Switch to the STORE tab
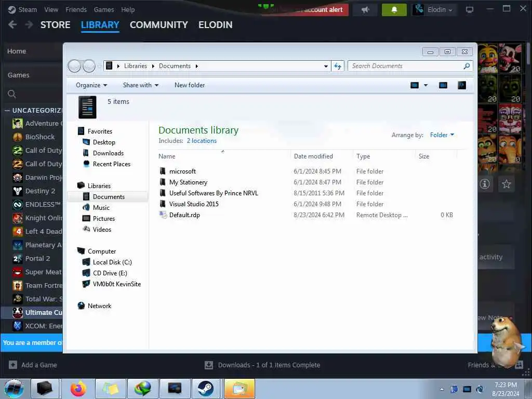Viewport: 532px width, 399px height. (55, 25)
